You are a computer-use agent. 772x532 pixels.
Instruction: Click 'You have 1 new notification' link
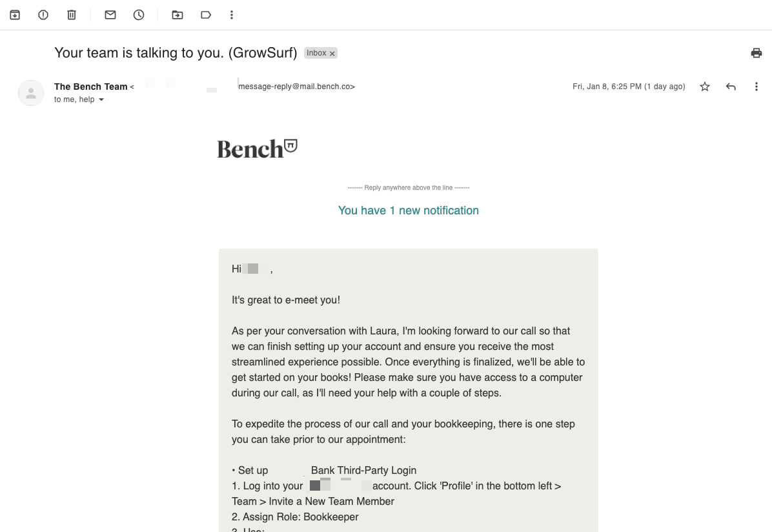[x=408, y=210]
